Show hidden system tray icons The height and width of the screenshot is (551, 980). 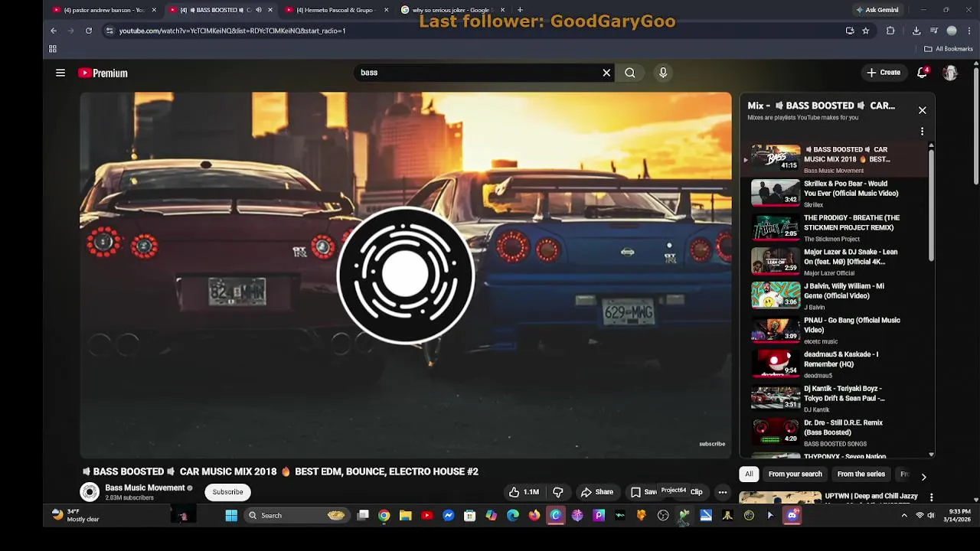[x=904, y=516]
